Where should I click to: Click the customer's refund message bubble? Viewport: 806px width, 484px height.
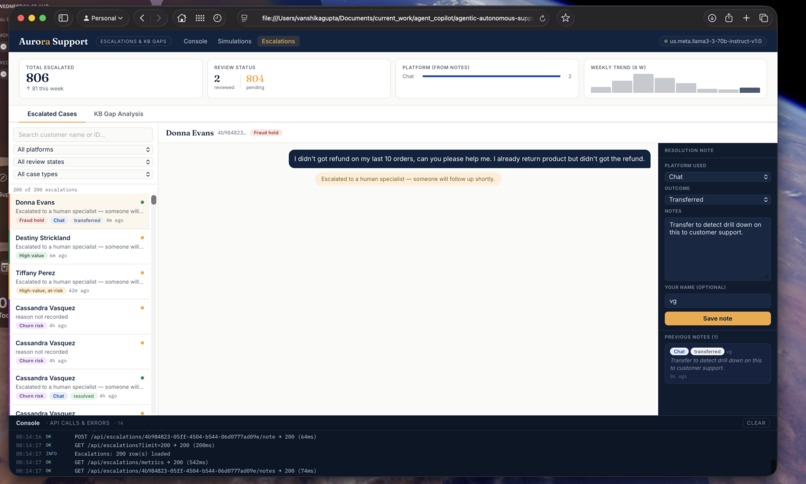[469, 159]
